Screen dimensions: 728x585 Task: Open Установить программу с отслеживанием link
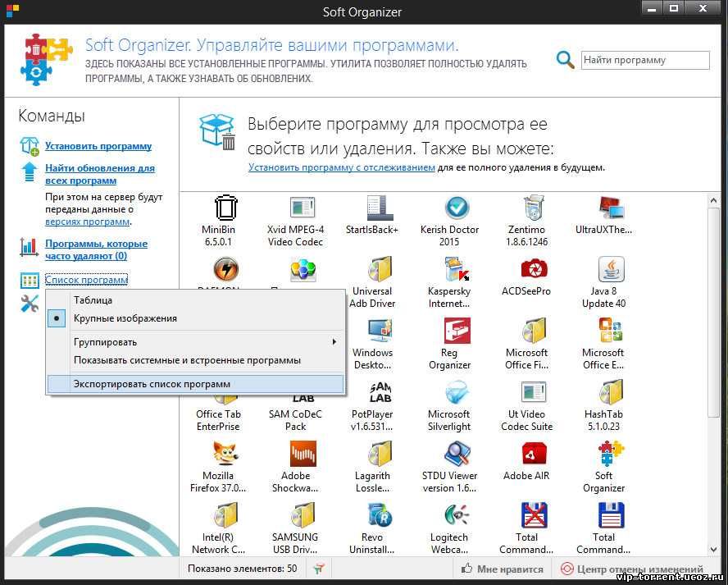[342, 167]
